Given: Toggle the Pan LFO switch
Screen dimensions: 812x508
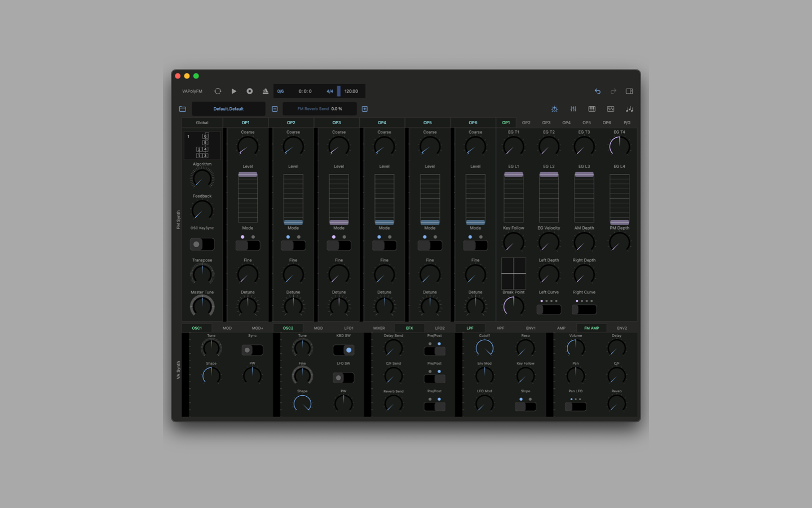Looking at the screenshot, I should pyautogui.click(x=576, y=406).
